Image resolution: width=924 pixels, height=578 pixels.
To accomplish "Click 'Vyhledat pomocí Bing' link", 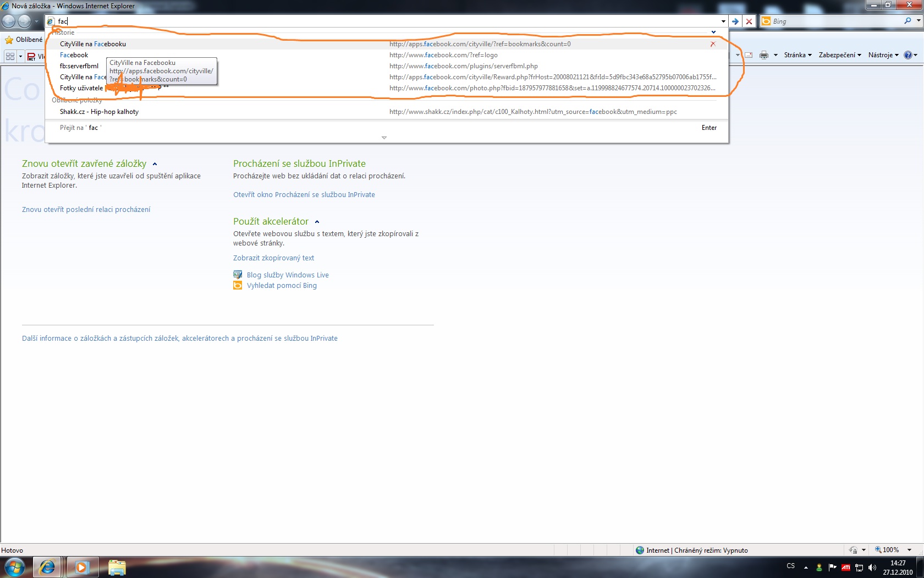I will pos(282,286).
